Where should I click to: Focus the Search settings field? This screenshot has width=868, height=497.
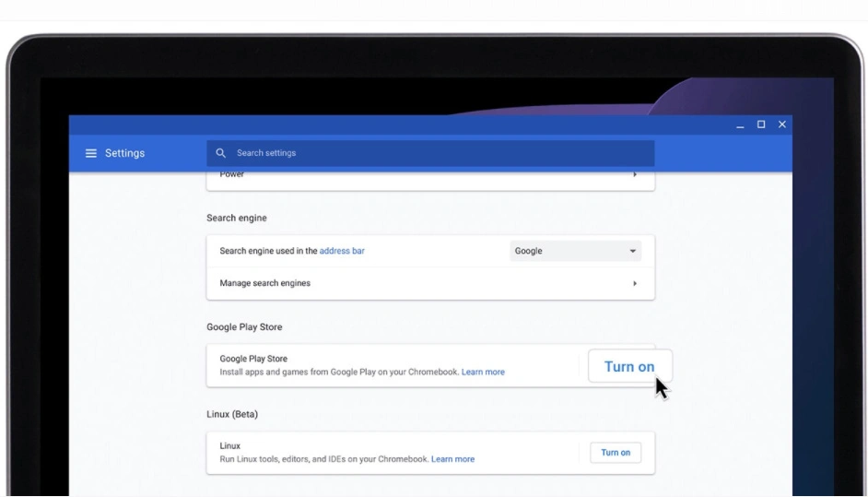point(430,153)
